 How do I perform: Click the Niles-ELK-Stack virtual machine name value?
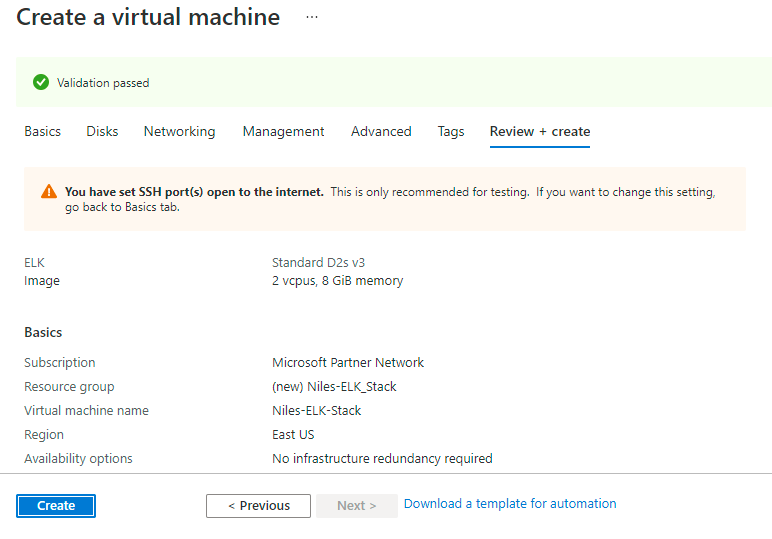[316, 411]
